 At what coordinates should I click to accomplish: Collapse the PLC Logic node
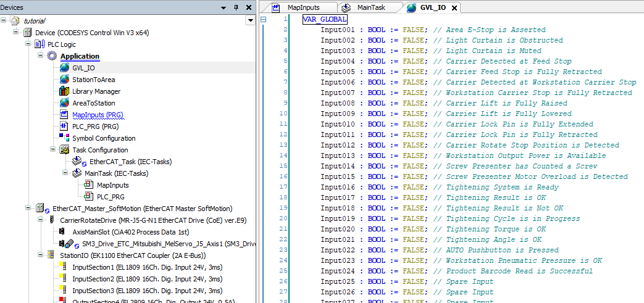pos(28,44)
